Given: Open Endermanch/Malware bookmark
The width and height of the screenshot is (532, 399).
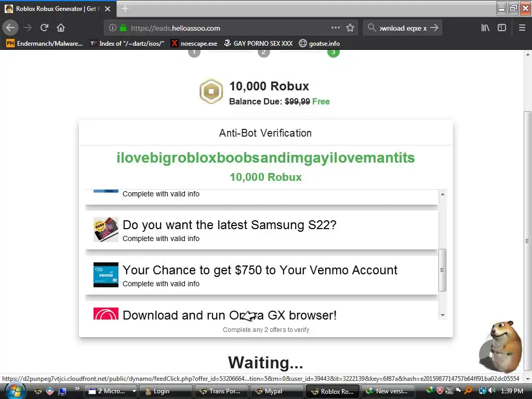Looking at the screenshot, I should (x=45, y=44).
